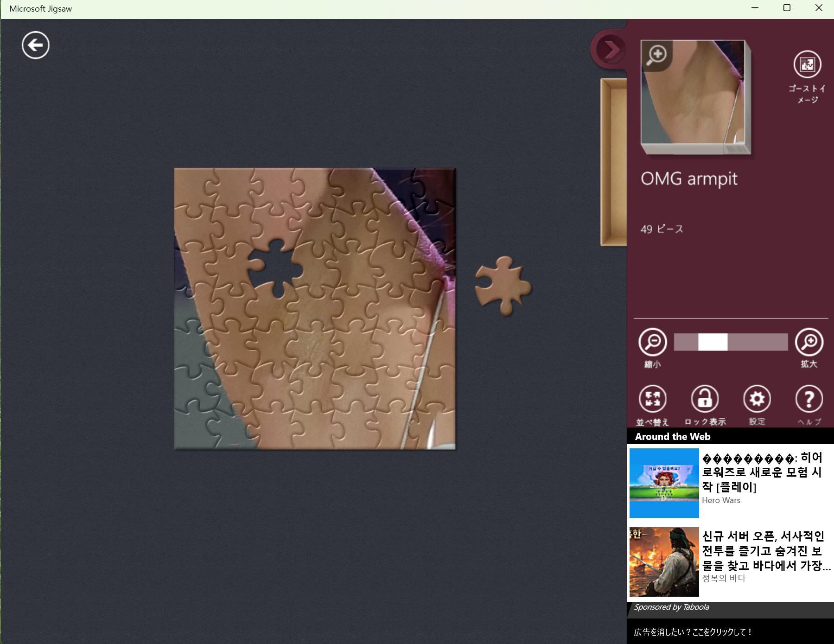Screen dimensions: 834x644
Task: Click the zoom in (拡大) icon
Action: [x=809, y=342]
